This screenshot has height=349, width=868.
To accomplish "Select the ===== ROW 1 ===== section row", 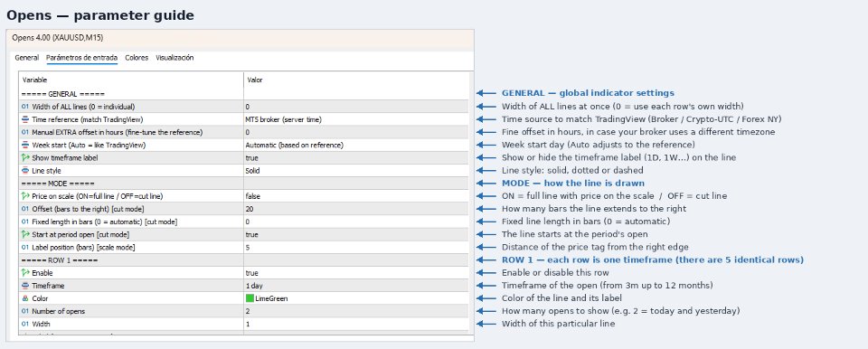I will (243, 259).
